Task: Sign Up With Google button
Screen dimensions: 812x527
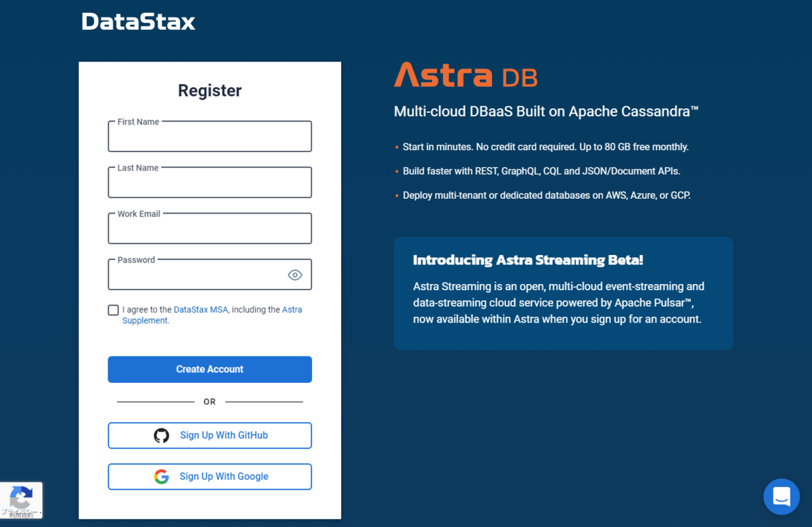Action: click(x=210, y=477)
